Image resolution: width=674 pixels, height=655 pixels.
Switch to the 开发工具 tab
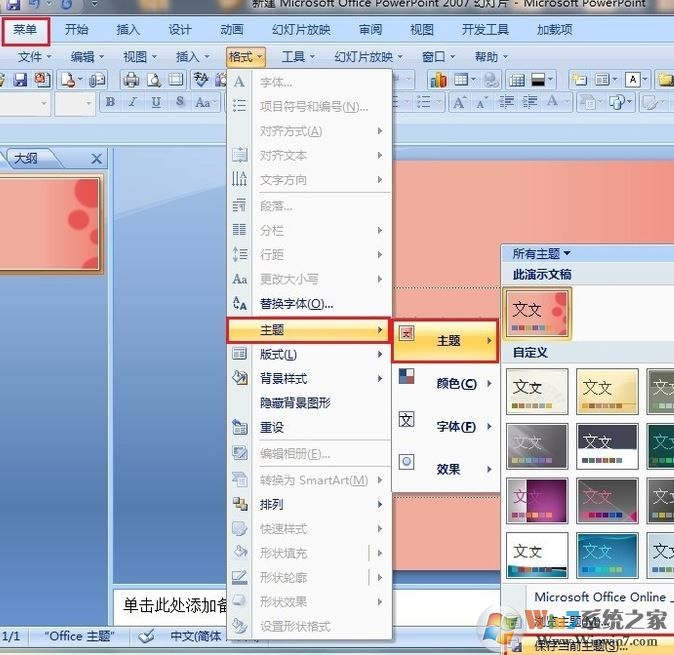485,30
